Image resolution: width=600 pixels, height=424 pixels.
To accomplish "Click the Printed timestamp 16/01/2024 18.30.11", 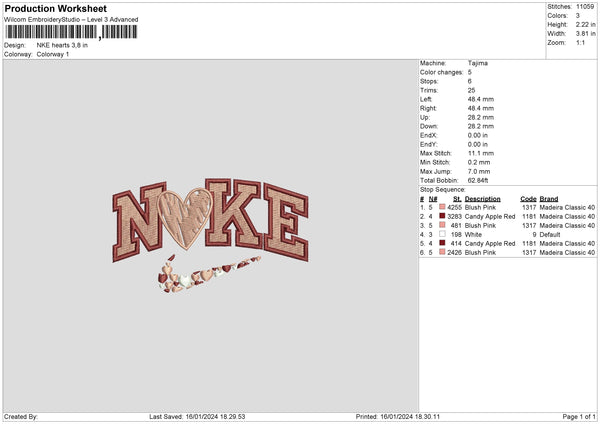I will [x=410, y=417].
